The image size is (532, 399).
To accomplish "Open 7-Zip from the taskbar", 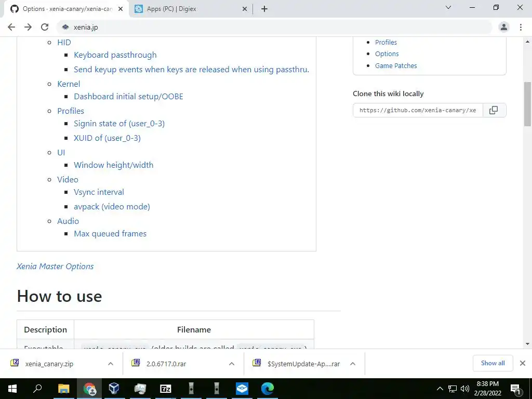I will (166, 389).
